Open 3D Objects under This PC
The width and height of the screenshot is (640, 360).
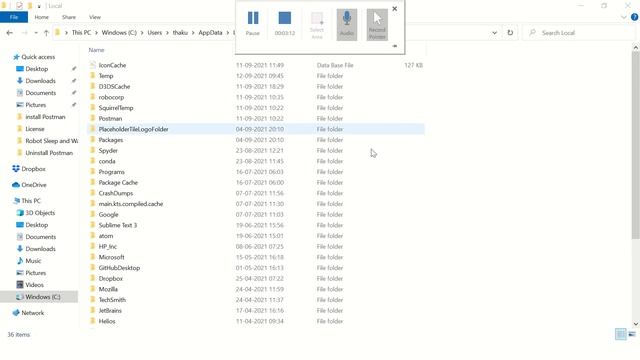click(40, 213)
